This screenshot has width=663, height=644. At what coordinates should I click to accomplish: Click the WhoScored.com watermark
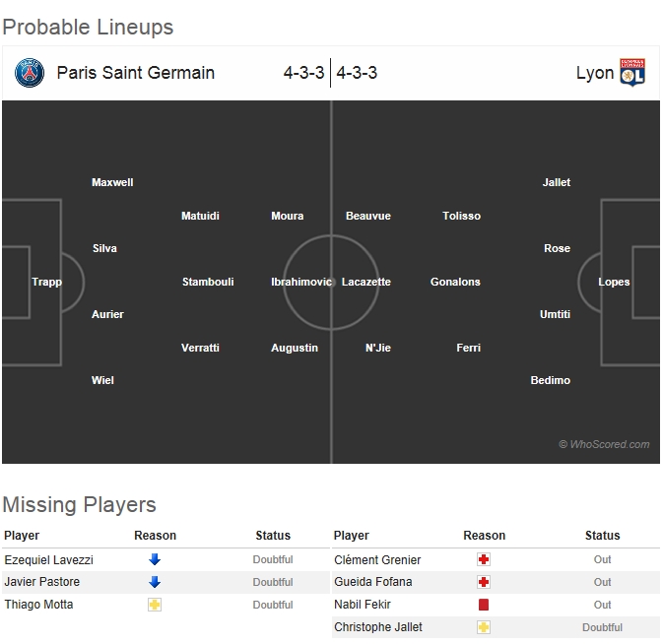[604, 444]
